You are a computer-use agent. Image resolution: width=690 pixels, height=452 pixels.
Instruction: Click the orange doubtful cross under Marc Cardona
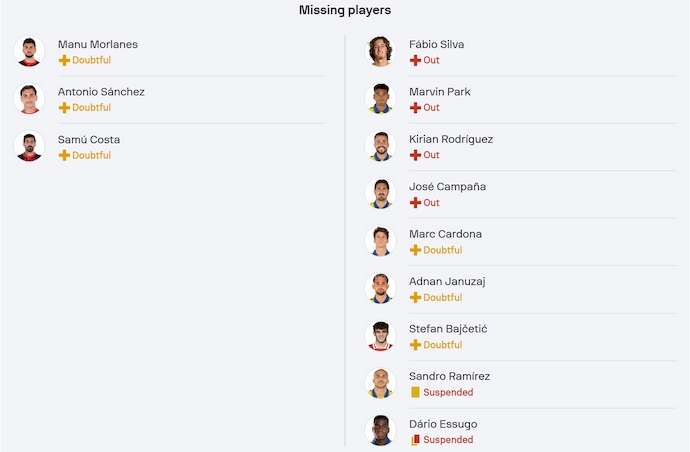point(415,250)
